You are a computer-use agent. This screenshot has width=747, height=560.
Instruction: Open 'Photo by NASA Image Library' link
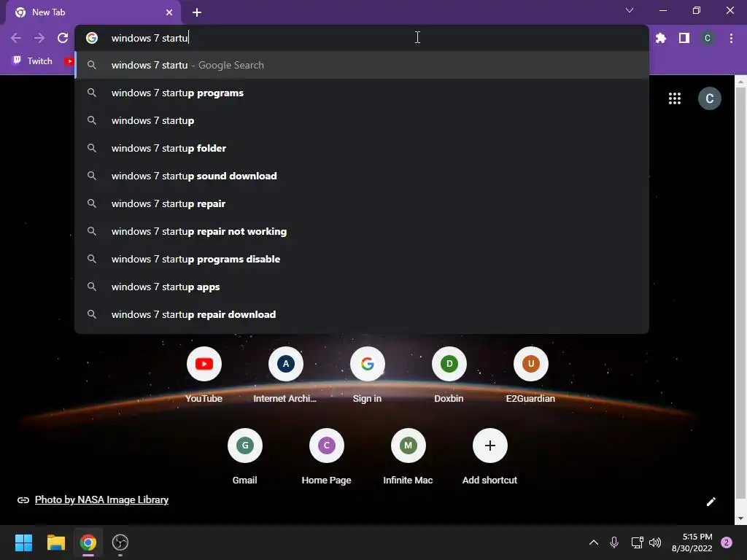click(x=101, y=500)
